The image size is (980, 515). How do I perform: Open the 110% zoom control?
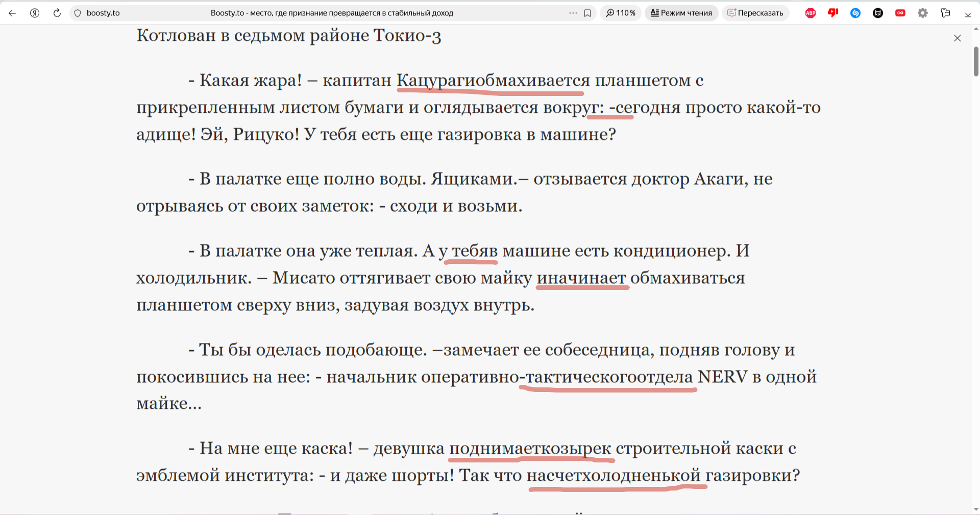click(621, 13)
